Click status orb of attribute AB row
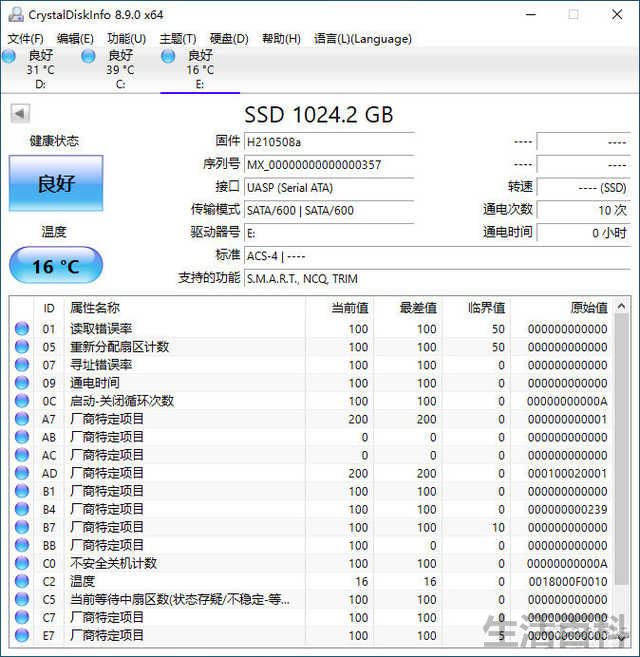 click(22, 437)
